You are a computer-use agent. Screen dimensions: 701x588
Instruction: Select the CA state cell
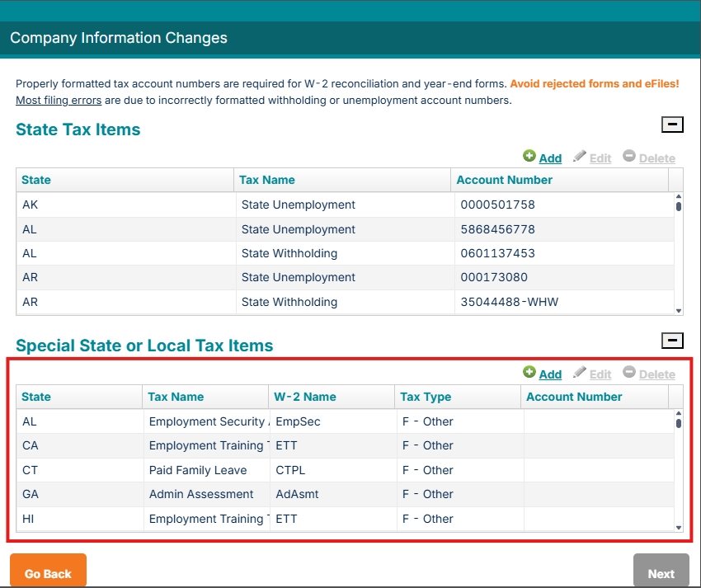point(80,446)
